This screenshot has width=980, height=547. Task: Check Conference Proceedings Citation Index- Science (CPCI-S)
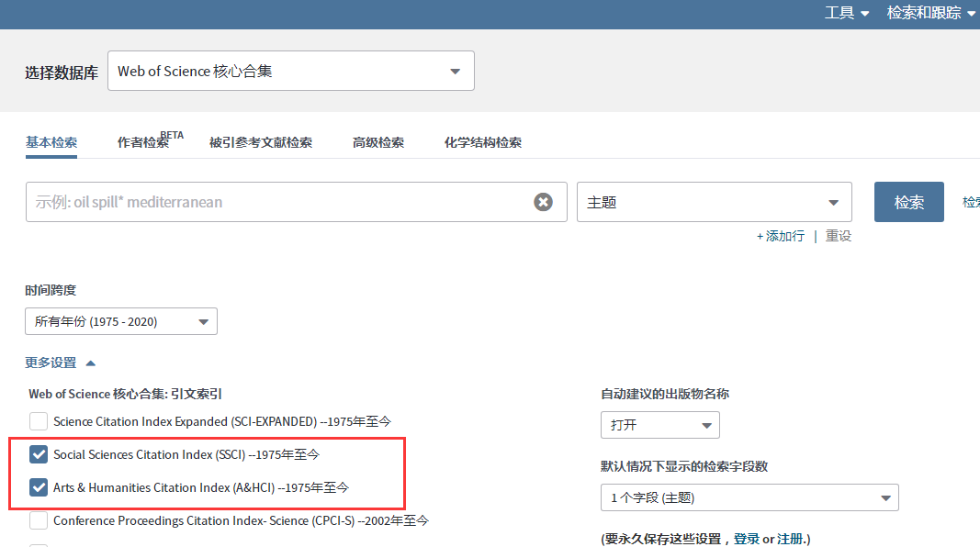(39, 520)
